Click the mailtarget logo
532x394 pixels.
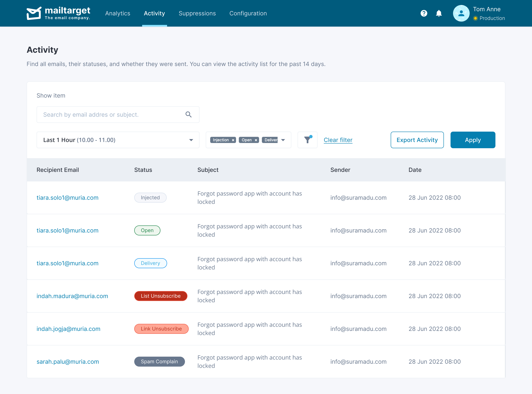point(58,13)
